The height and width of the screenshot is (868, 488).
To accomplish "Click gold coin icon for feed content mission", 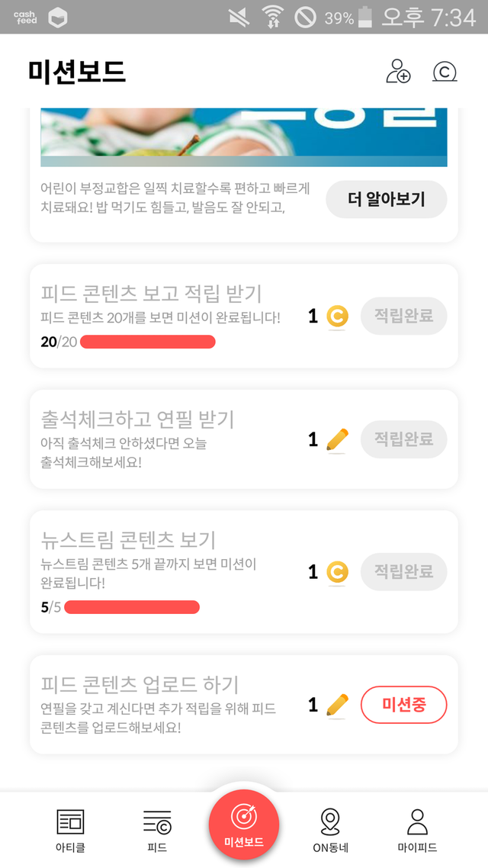I will (x=337, y=316).
